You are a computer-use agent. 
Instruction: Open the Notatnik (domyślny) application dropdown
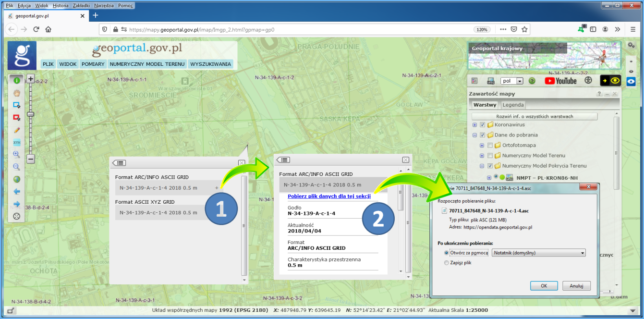[539, 253]
